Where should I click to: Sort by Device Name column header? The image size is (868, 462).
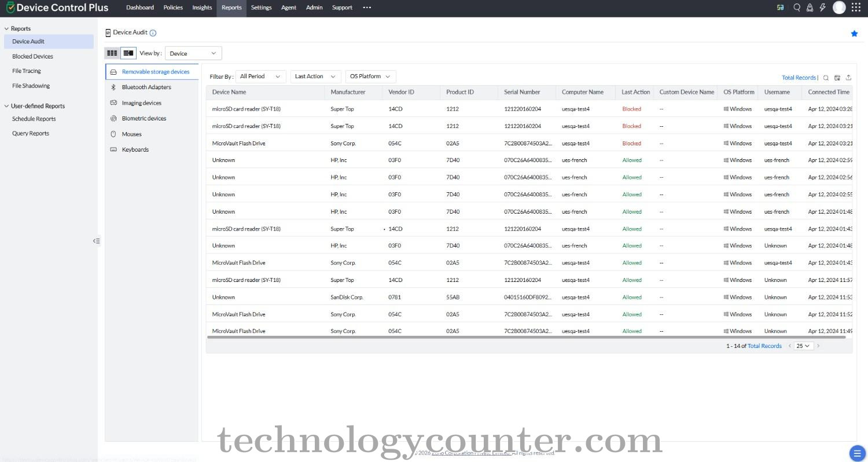[x=229, y=92]
